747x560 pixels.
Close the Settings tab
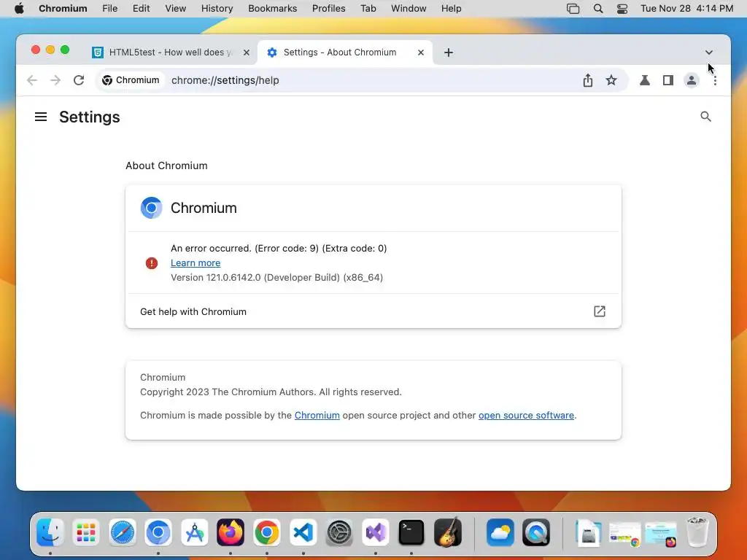421,52
